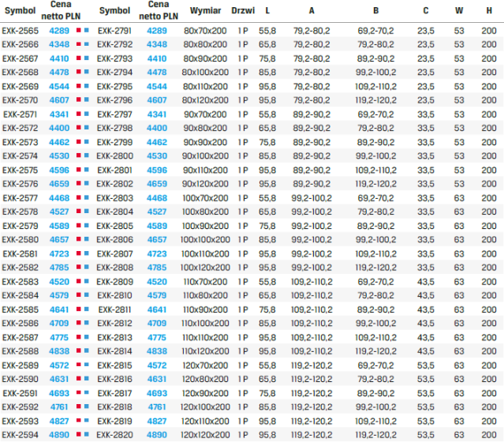Click price 4761 next to EXK-2818
The height and width of the screenshot is (442, 504).
click(x=157, y=407)
